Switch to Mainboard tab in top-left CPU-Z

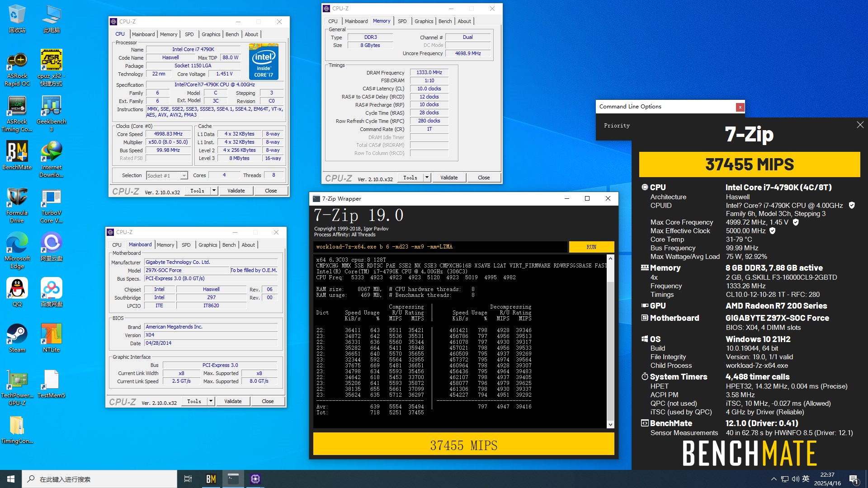[143, 34]
